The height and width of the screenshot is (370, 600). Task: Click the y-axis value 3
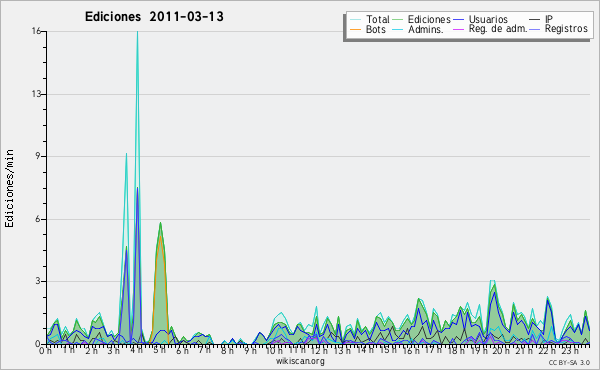click(38, 281)
